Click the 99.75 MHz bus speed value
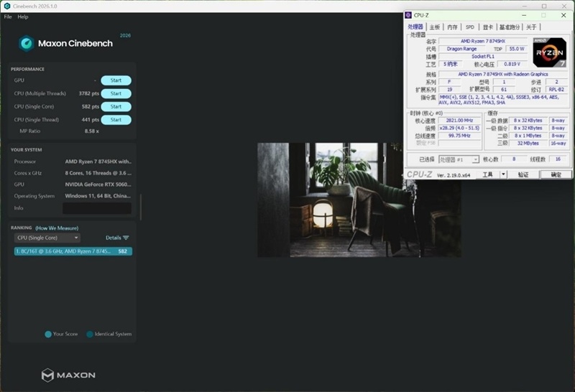Image resolution: width=575 pixels, height=392 pixels. point(459,136)
